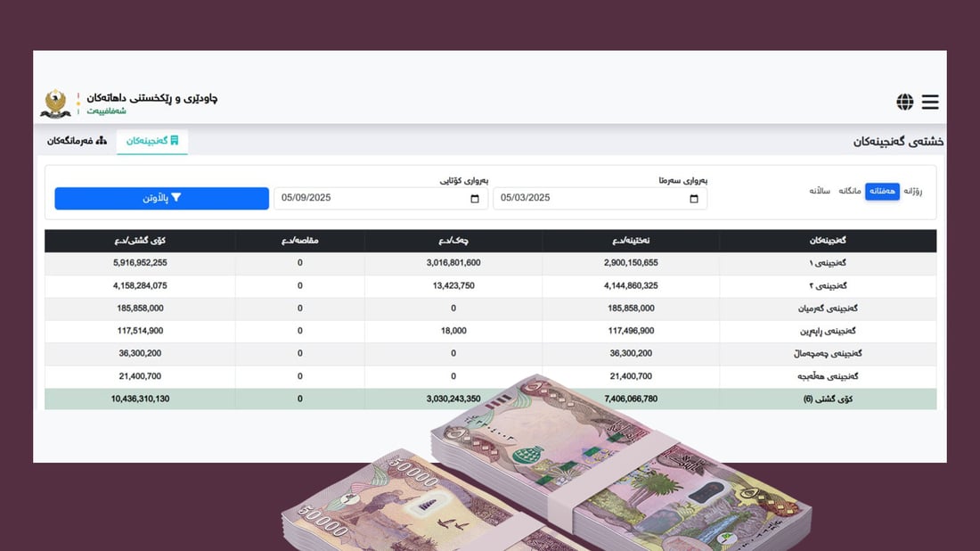Click the value 5,916,952,255
The image size is (980, 551).
pyautogui.click(x=140, y=263)
